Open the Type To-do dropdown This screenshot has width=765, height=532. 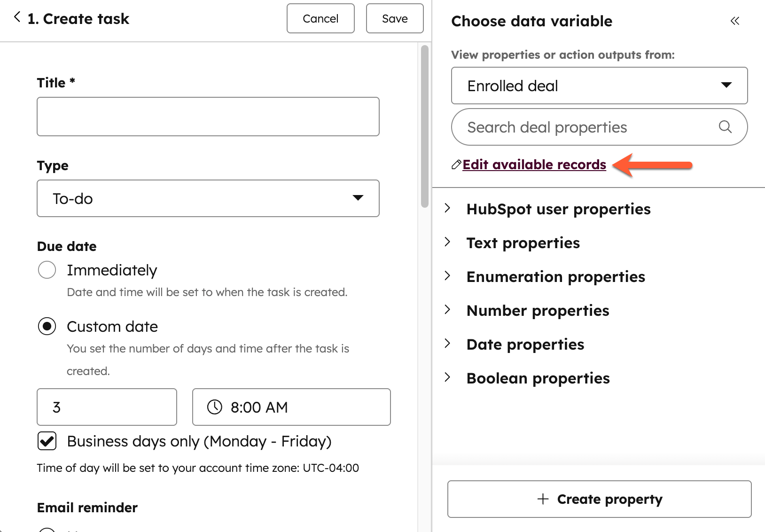pyautogui.click(x=208, y=198)
